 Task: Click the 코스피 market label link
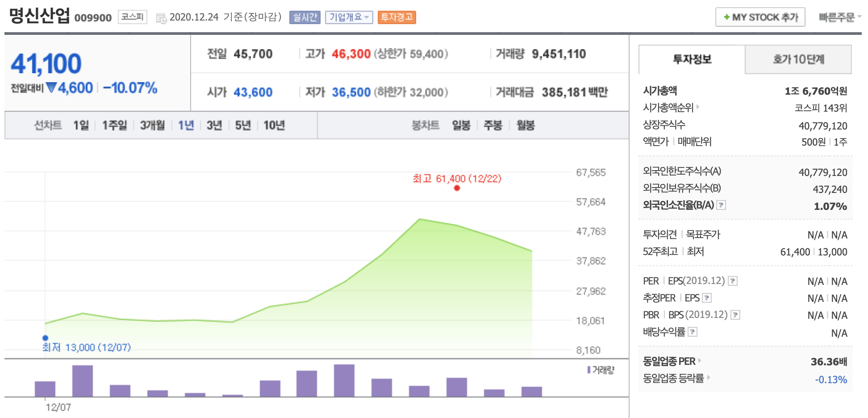point(131,17)
